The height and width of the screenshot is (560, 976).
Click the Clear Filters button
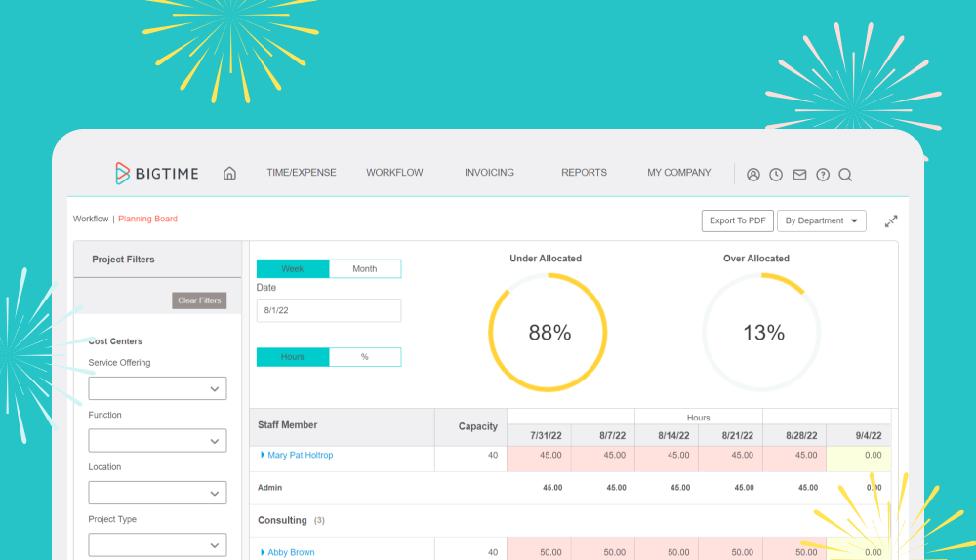(199, 300)
